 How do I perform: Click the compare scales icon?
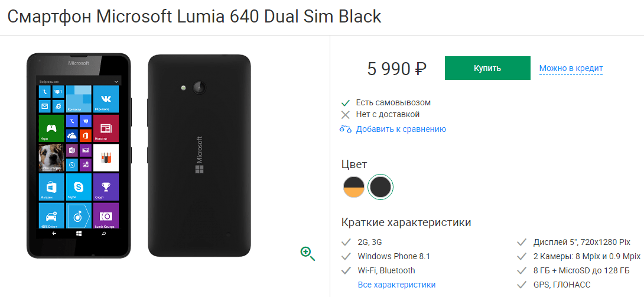(x=346, y=129)
